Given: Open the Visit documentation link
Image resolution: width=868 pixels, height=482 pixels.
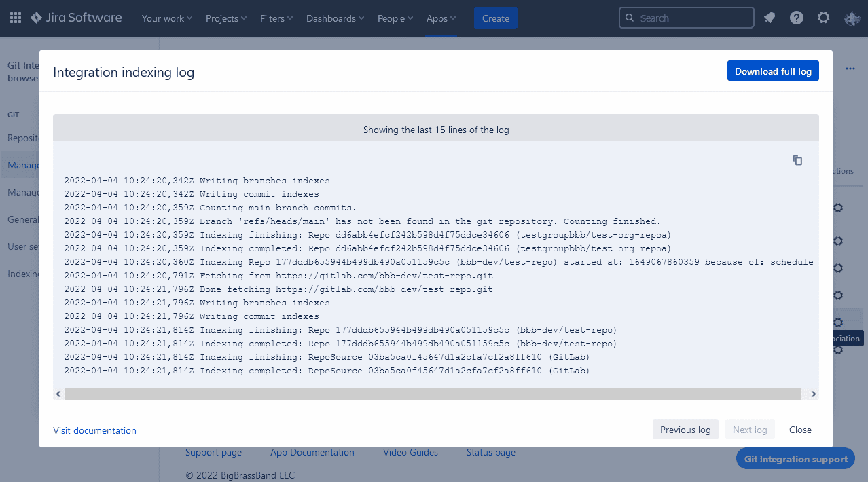Looking at the screenshot, I should (94, 430).
